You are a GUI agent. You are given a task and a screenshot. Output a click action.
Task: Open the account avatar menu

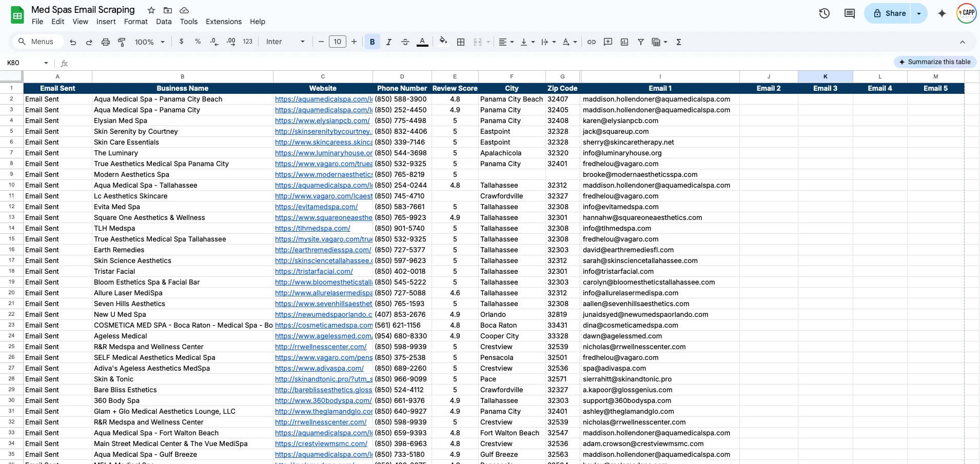click(967, 13)
